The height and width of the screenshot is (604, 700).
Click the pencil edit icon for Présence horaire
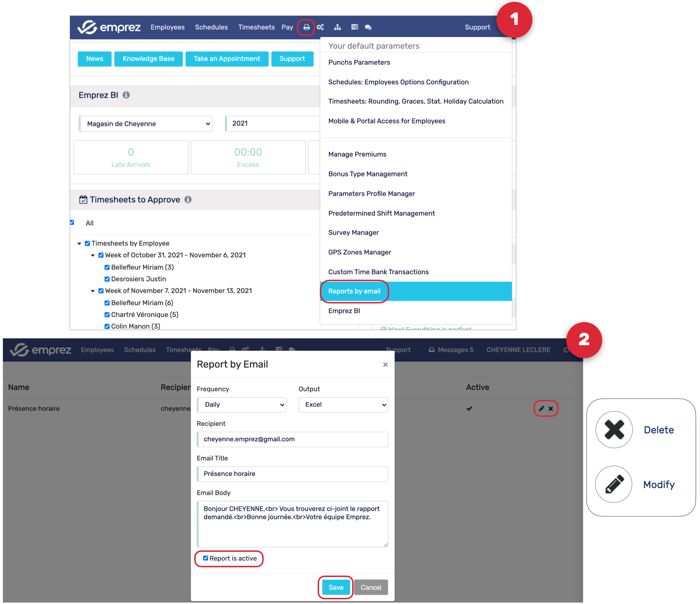pos(541,409)
